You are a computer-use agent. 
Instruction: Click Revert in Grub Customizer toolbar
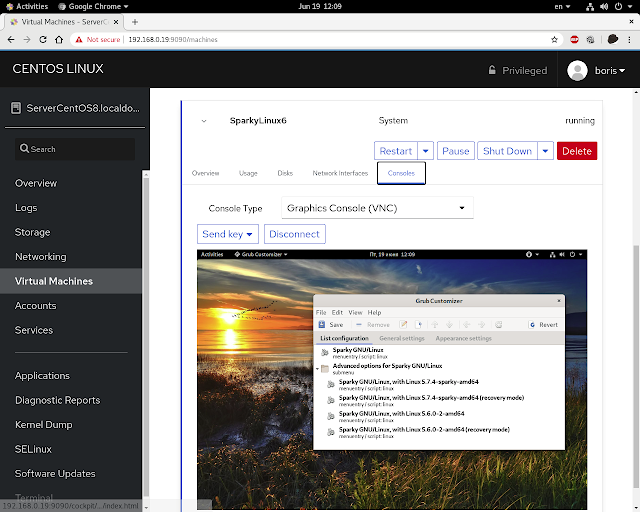point(543,325)
